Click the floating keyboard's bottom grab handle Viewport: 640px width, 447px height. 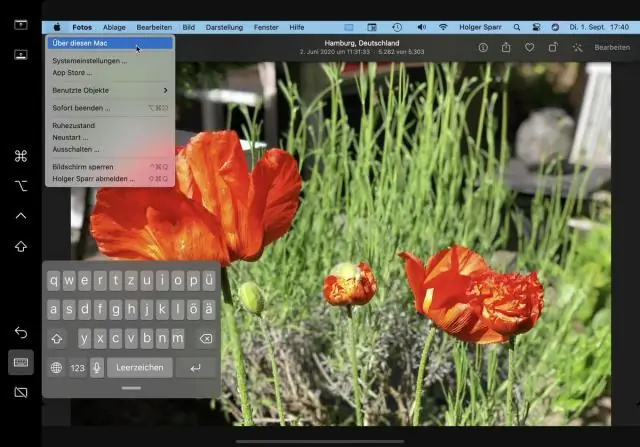[x=131, y=388]
